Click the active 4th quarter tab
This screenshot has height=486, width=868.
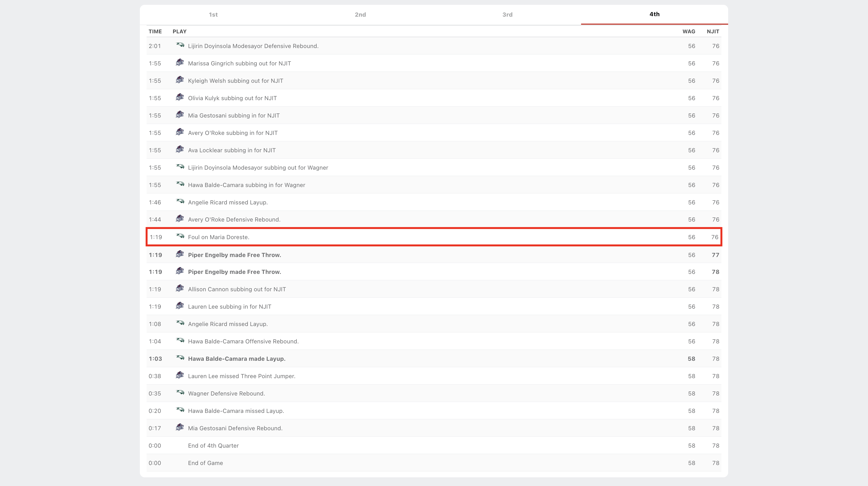point(654,14)
